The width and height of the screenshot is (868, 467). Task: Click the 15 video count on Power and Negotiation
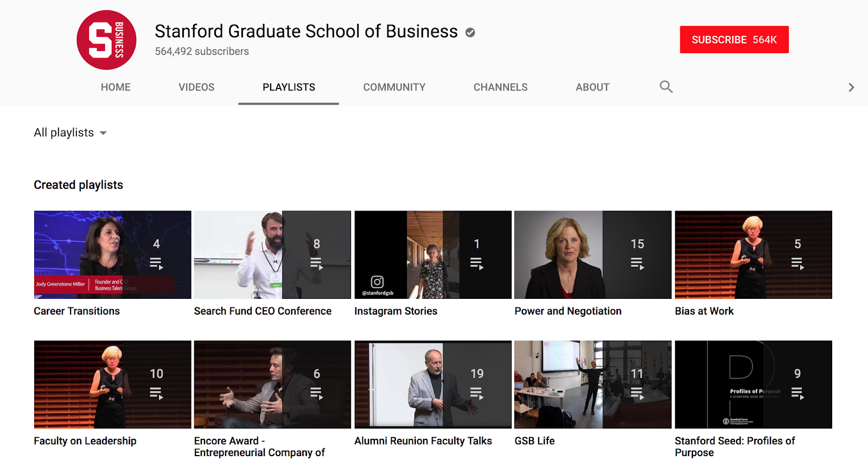pyautogui.click(x=637, y=244)
